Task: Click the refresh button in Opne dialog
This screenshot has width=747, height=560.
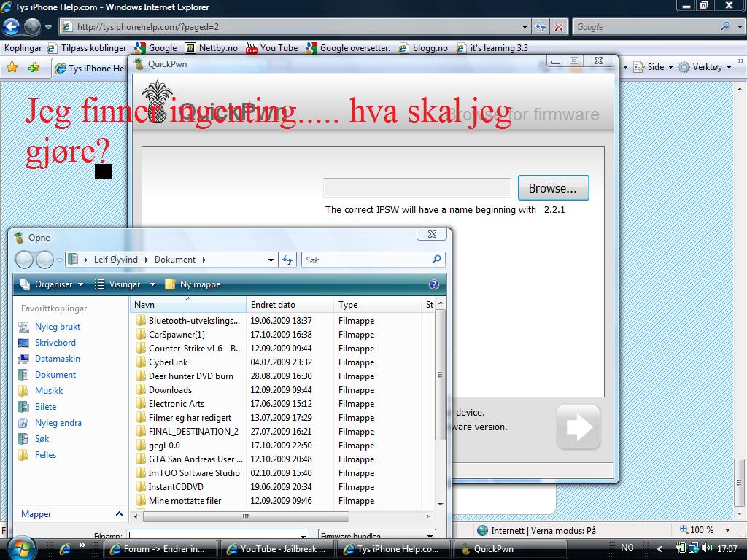Action: (287, 260)
